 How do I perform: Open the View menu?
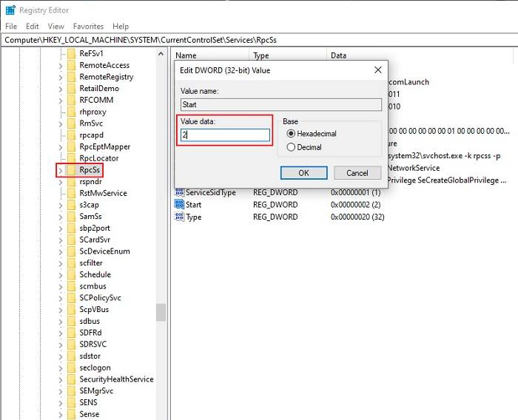55,27
